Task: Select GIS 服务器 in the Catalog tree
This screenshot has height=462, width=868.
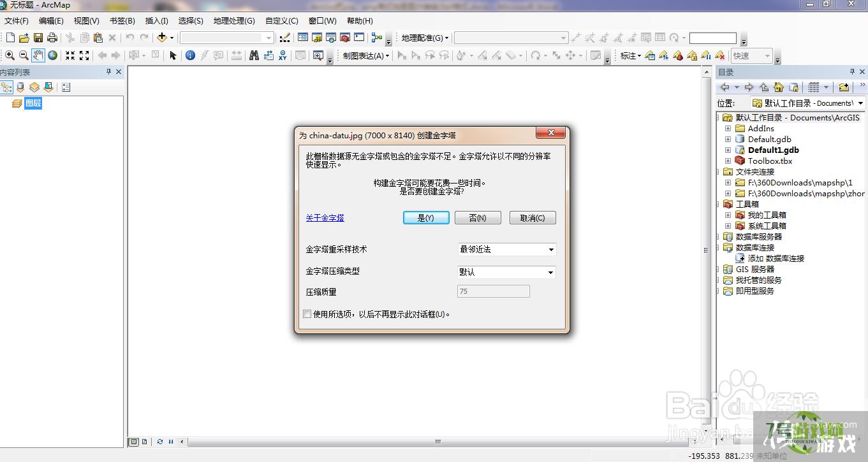Action: 754,269
